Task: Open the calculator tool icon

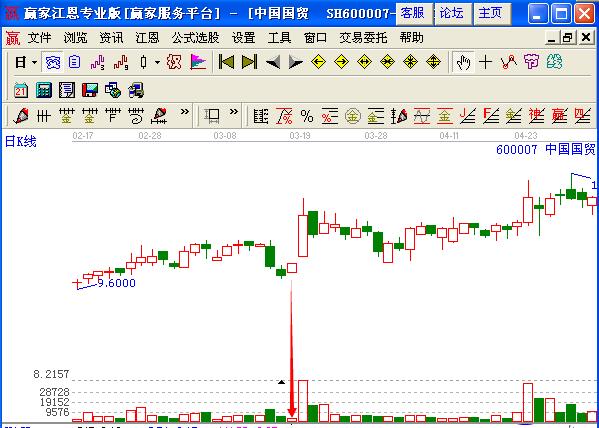Action: pos(44,91)
